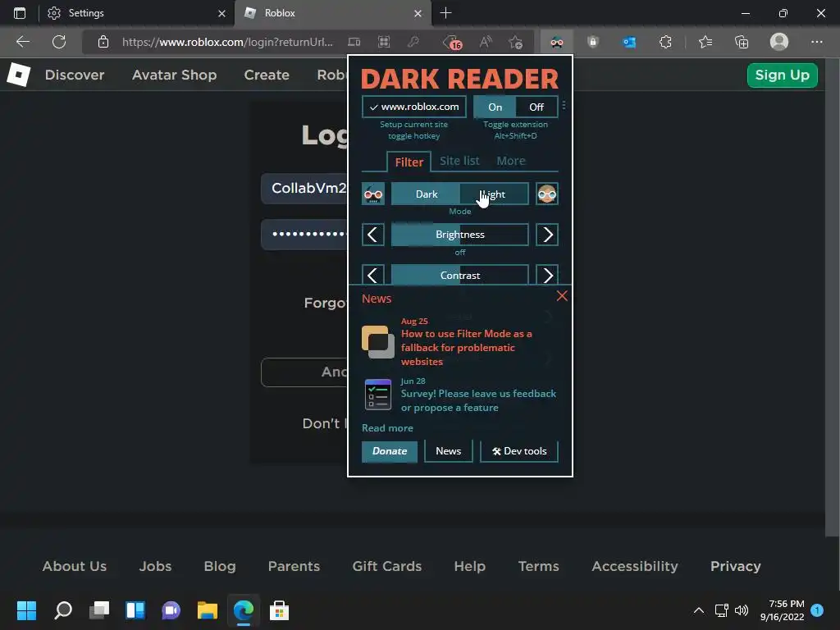Show hidden system tray icons
Screen dimensions: 840x630
coord(699,610)
